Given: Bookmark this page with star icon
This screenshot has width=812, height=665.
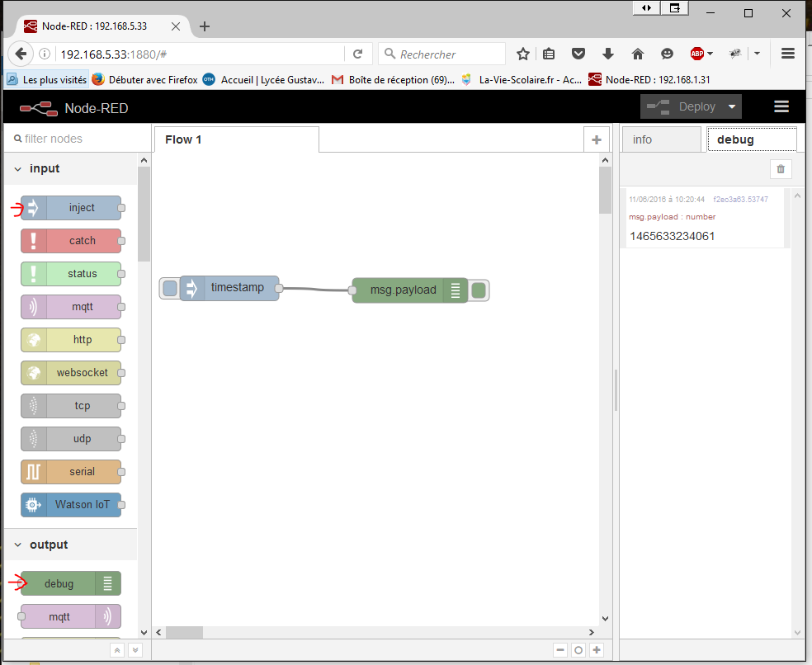Looking at the screenshot, I should (523, 54).
